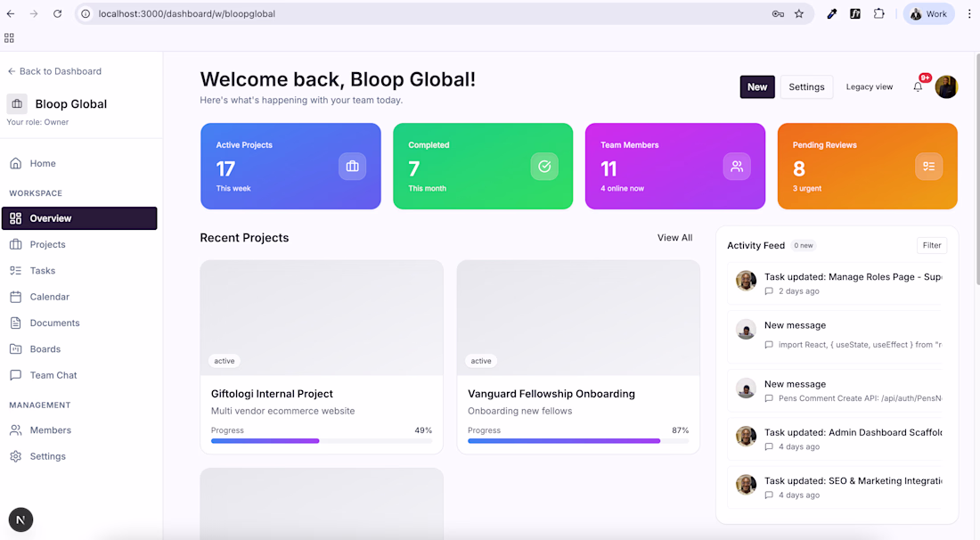Click avatar beside SEO & Marketing activity
This screenshot has width=980, height=540.
click(x=747, y=485)
